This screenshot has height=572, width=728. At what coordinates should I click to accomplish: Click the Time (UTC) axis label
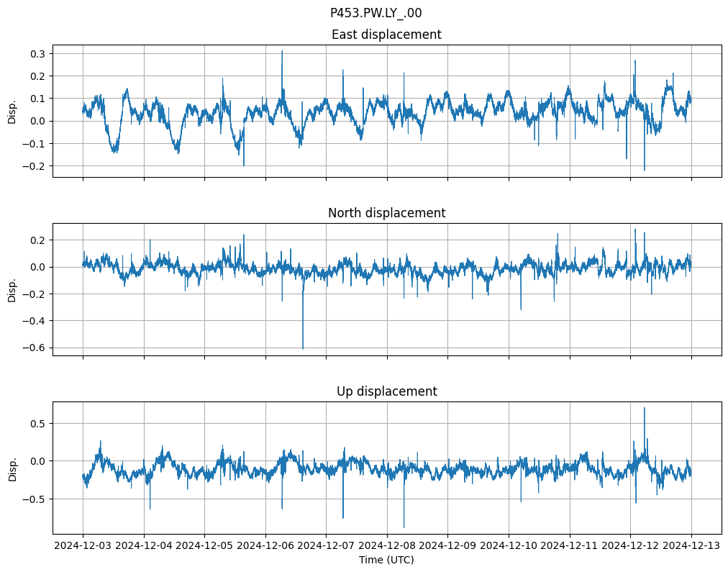386,560
